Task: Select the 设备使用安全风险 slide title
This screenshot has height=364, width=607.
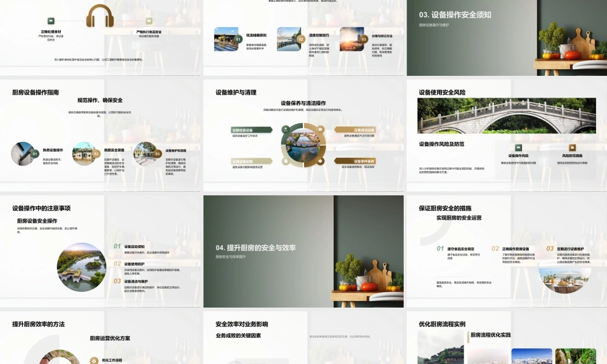Action: 442,92
